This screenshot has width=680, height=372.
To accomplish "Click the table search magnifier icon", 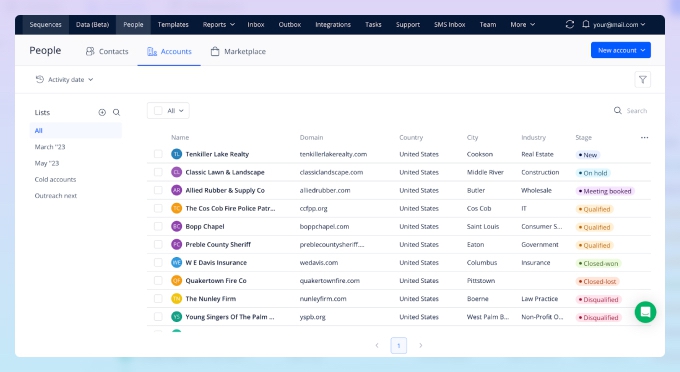I will (618, 111).
